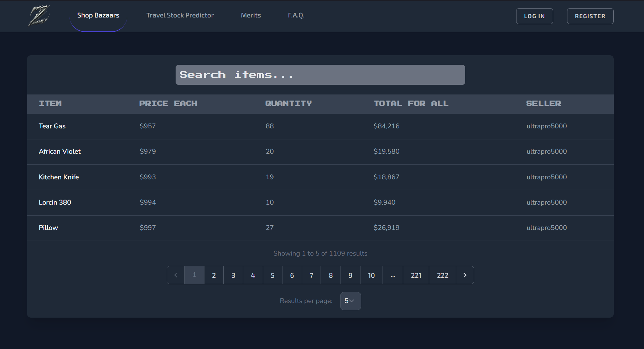Viewport: 644px width, 349px height.
Task: Go to page 10 in pagination
Action: point(371,275)
